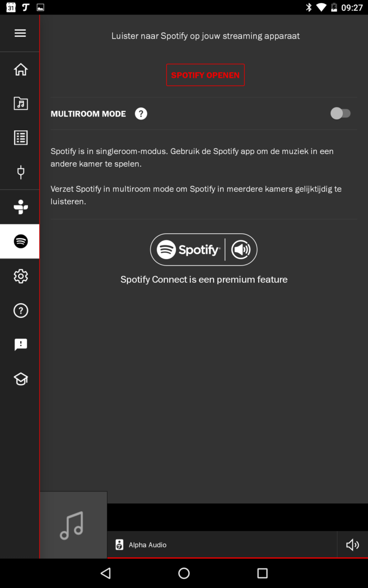Open the volume speaker control
Screen dimensions: 368x588
tap(352, 545)
